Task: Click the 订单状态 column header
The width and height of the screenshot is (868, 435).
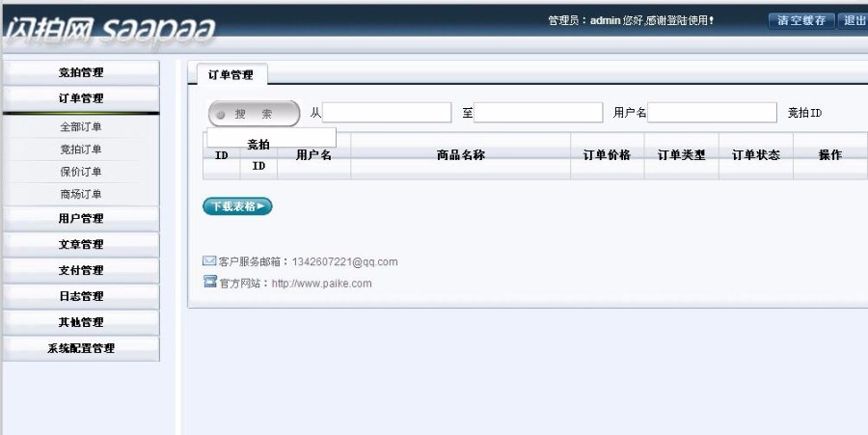Action: coord(756,155)
